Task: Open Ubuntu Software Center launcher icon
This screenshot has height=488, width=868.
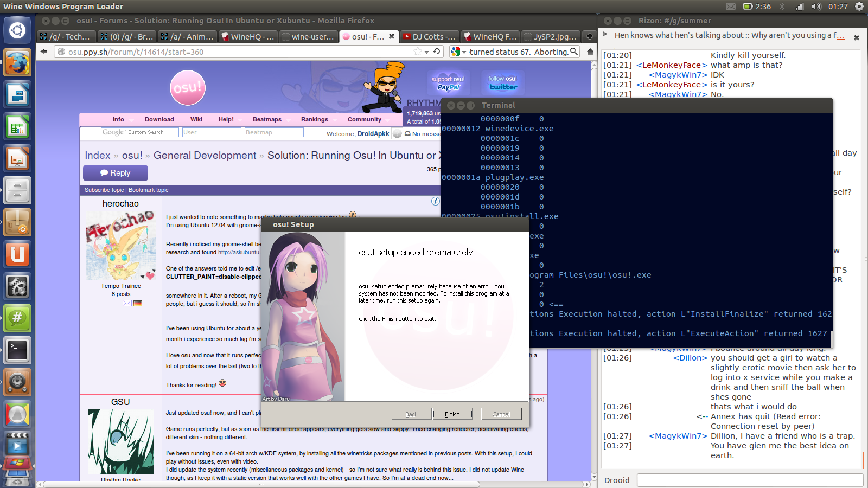Action: [17, 222]
